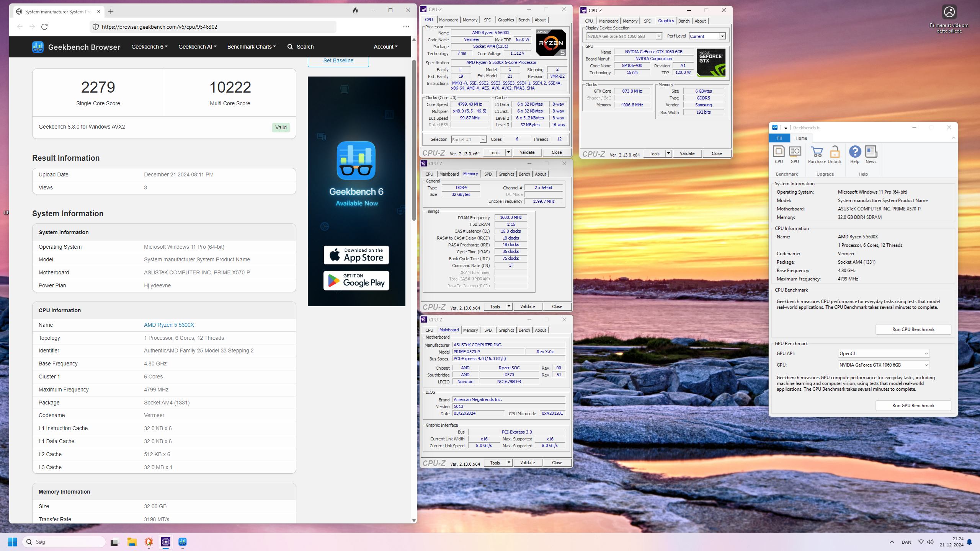980x551 pixels.
Task: Open File Explorer from taskbar
Action: [x=132, y=542]
